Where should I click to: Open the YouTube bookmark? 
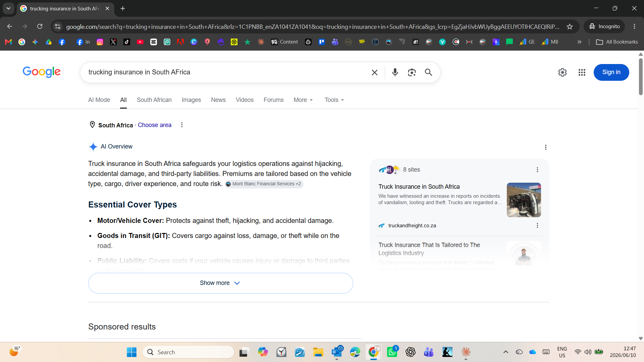(x=140, y=42)
